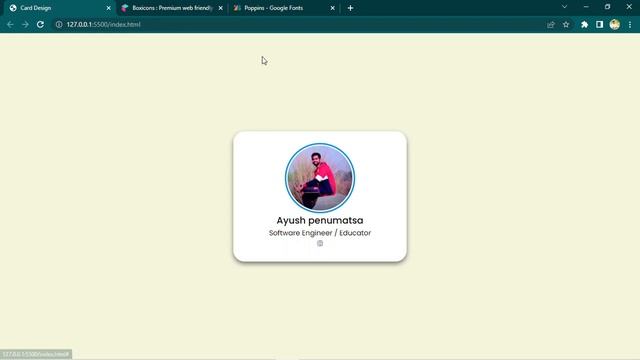The image size is (640, 360).
Task: Minimize the browser window
Action: pos(586,7)
